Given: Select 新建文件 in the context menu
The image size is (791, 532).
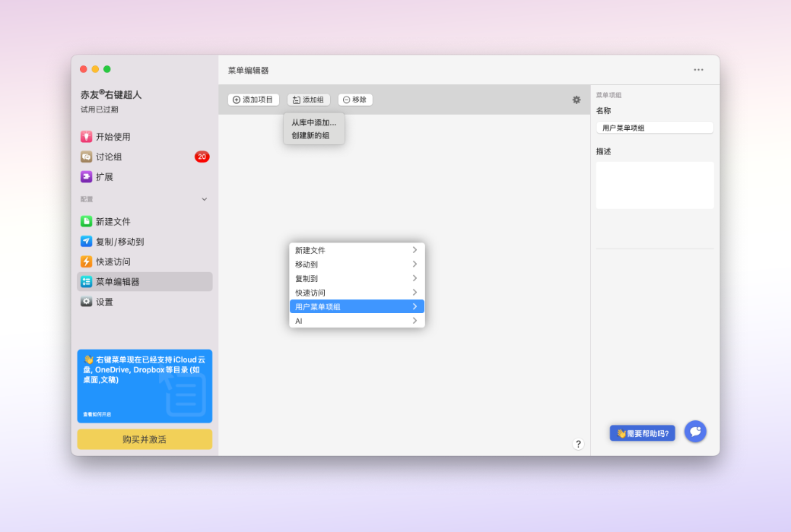Looking at the screenshot, I should coord(357,250).
